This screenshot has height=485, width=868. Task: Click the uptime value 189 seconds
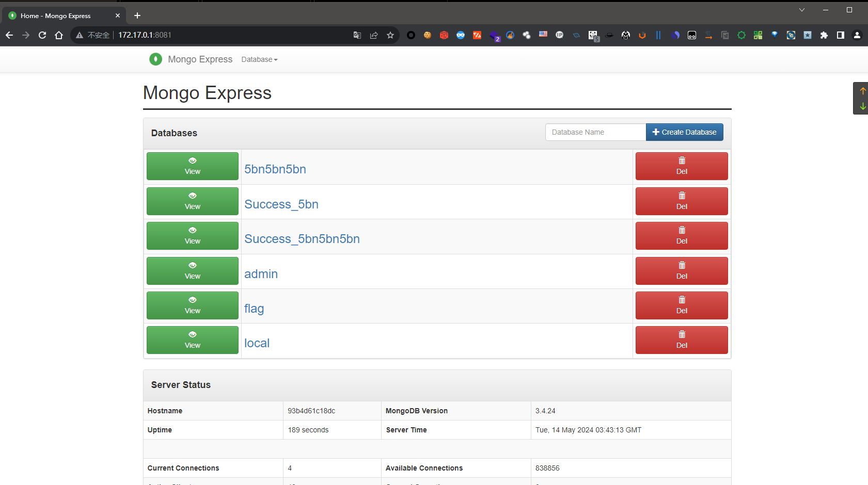coord(308,430)
